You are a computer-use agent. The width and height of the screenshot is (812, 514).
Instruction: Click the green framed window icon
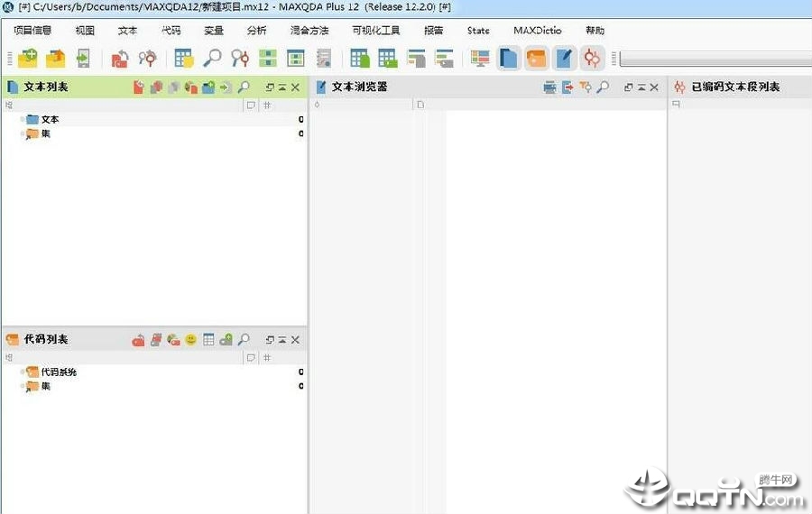(296, 58)
